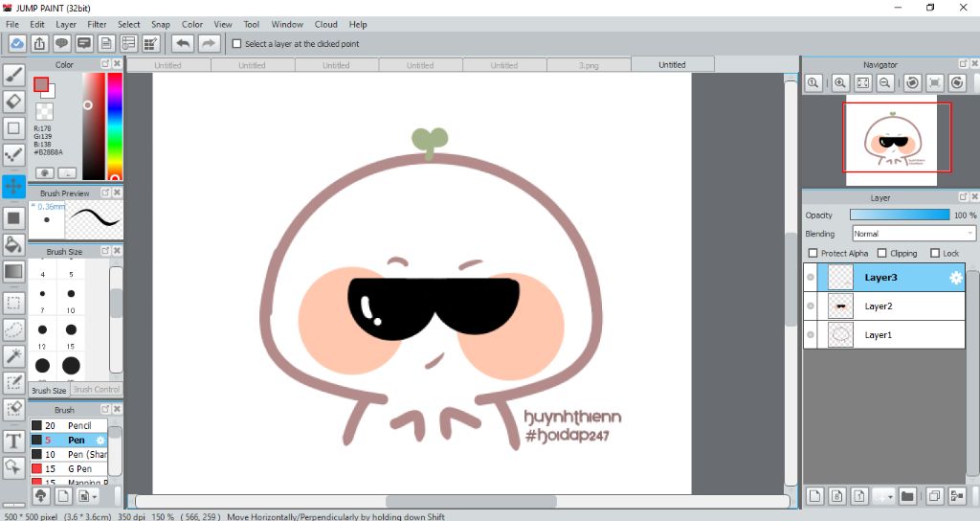Select the Select Pen tool
Image resolution: width=980 pixels, height=521 pixels.
[13, 382]
